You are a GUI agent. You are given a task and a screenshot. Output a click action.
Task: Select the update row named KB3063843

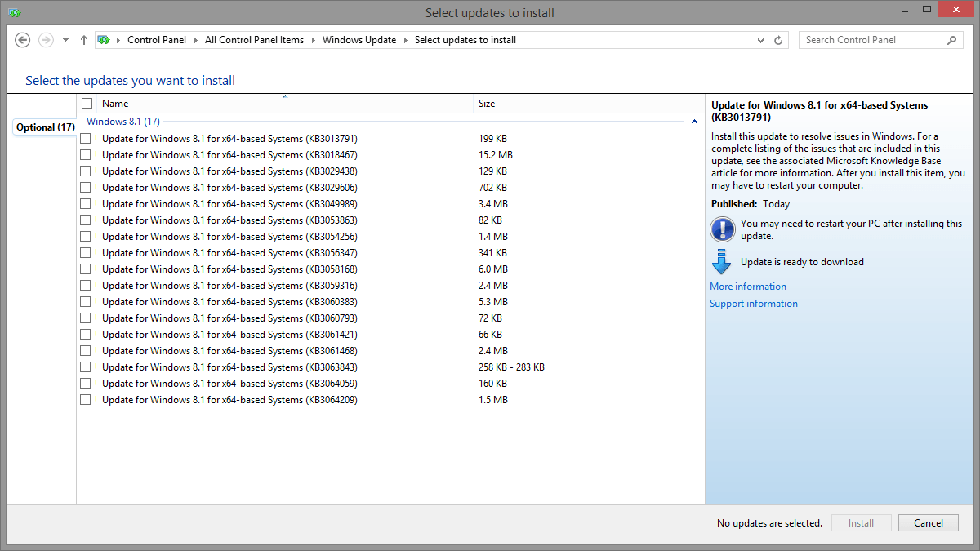[390, 367]
